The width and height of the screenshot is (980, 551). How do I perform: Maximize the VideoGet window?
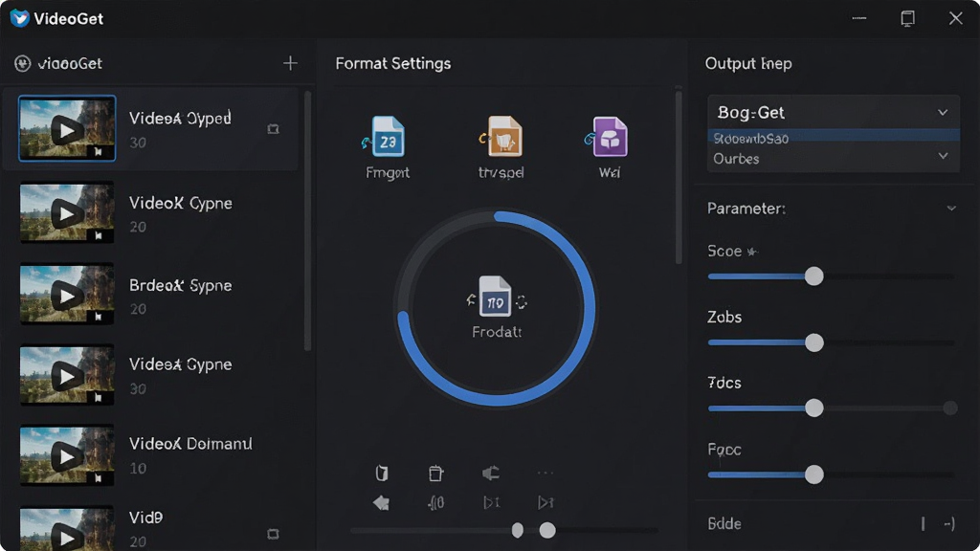pyautogui.click(x=907, y=19)
